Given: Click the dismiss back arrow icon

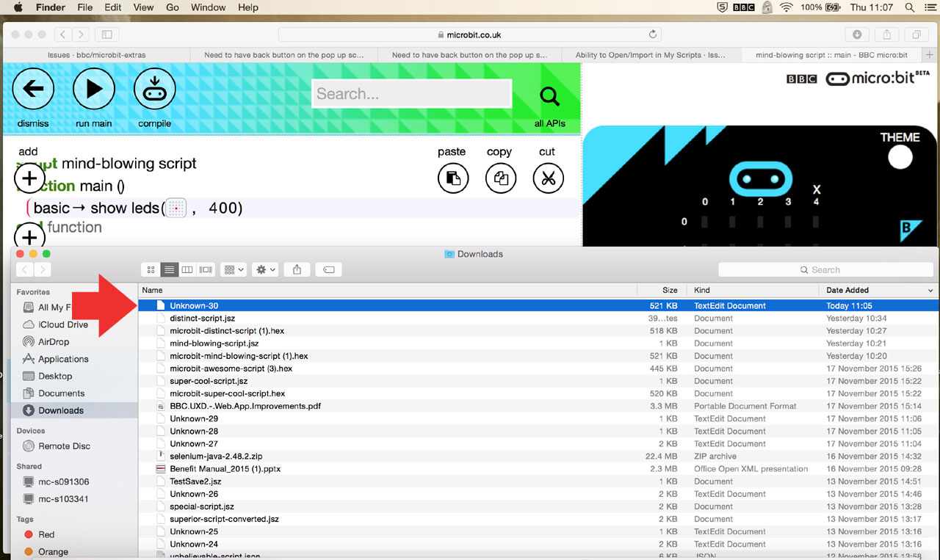Looking at the screenshot, I should pyautogui.click(x=33, y=89).
